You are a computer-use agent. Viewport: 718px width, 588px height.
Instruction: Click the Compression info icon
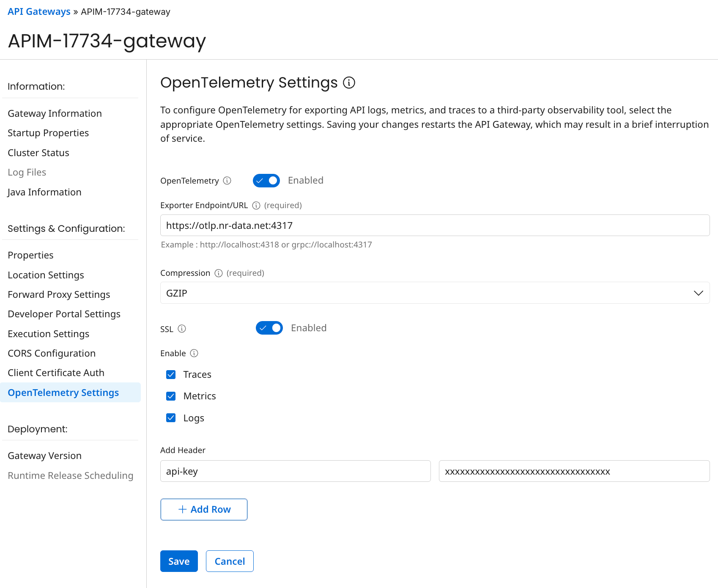219,273
